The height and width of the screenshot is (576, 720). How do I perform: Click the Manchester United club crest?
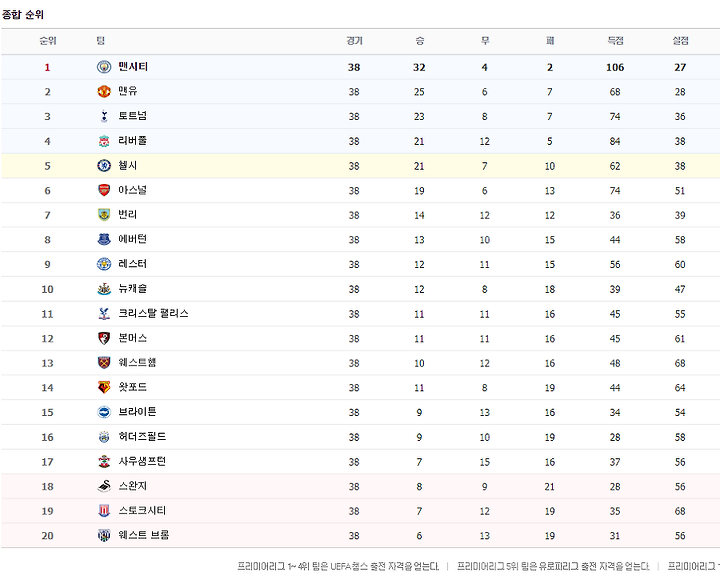pos(104,91)
